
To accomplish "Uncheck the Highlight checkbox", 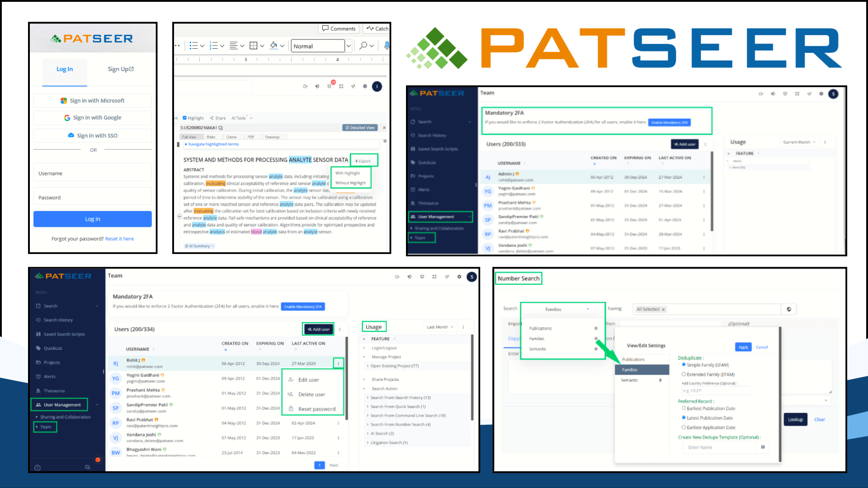I will point(184,118).
